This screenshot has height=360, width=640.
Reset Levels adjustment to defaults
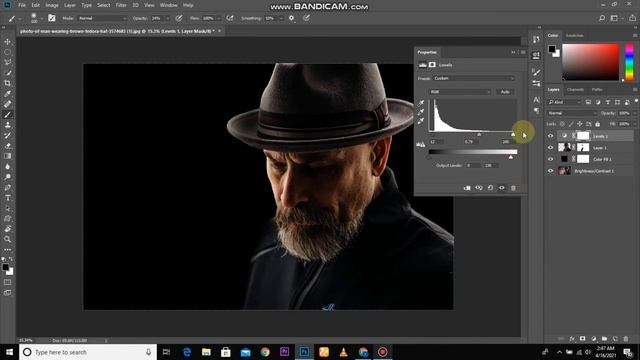(490, 188)
